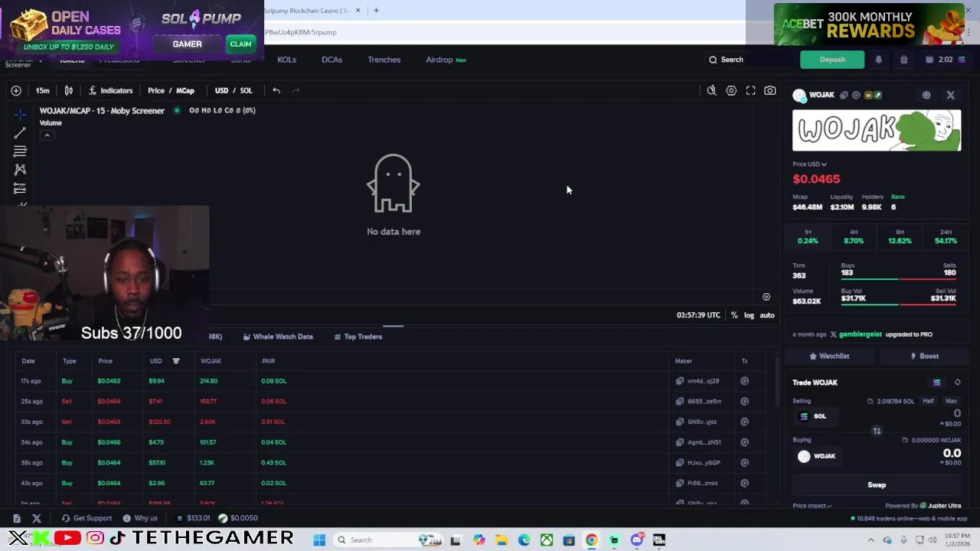The width and height of the screenshot is (980, 551).
Task: Open the chart time zone settings icon
Action: (x=766, y=297)
